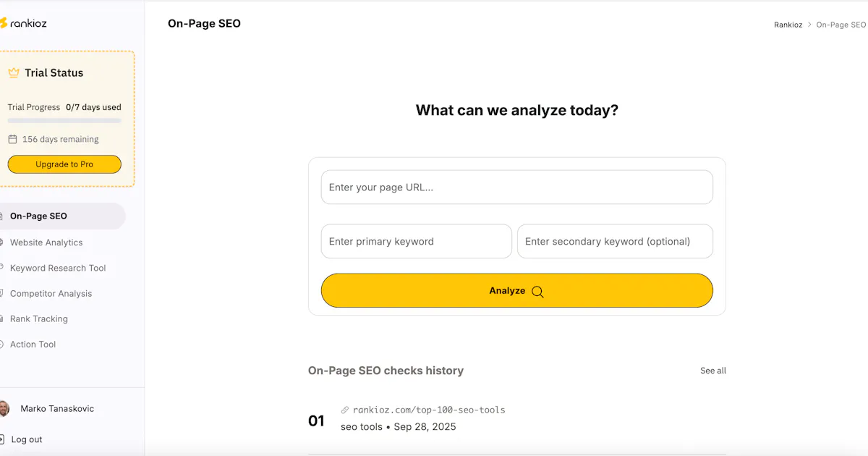Image resolution: width=868 pixels, height=456 pixels.
Task: Open the Website Analytics menu item
Action: coord(46,242)
